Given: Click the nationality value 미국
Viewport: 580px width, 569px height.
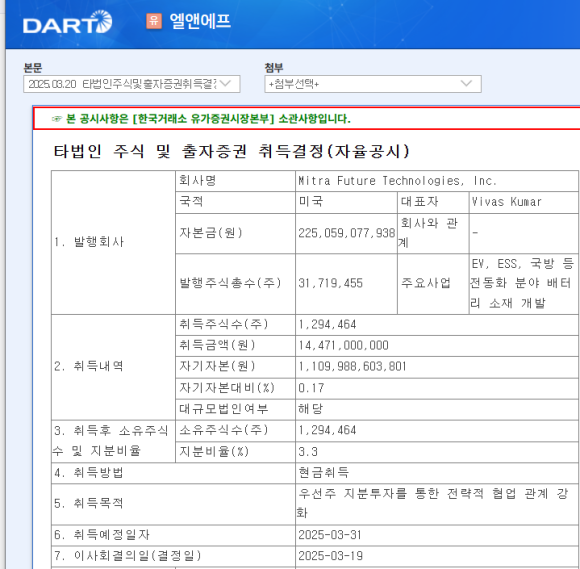Looking at the screenshot, I should pos(311,202).
